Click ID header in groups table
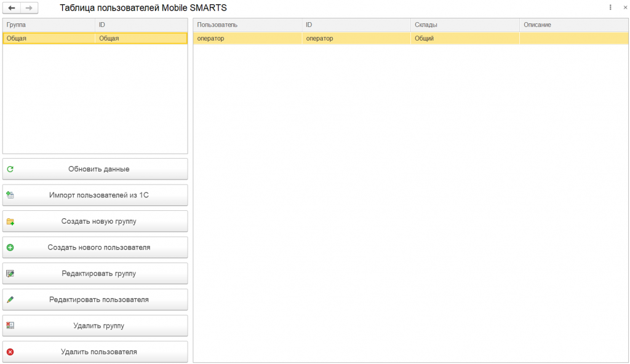630x364 pixels. pyautogui.click(x=142, y=25)
